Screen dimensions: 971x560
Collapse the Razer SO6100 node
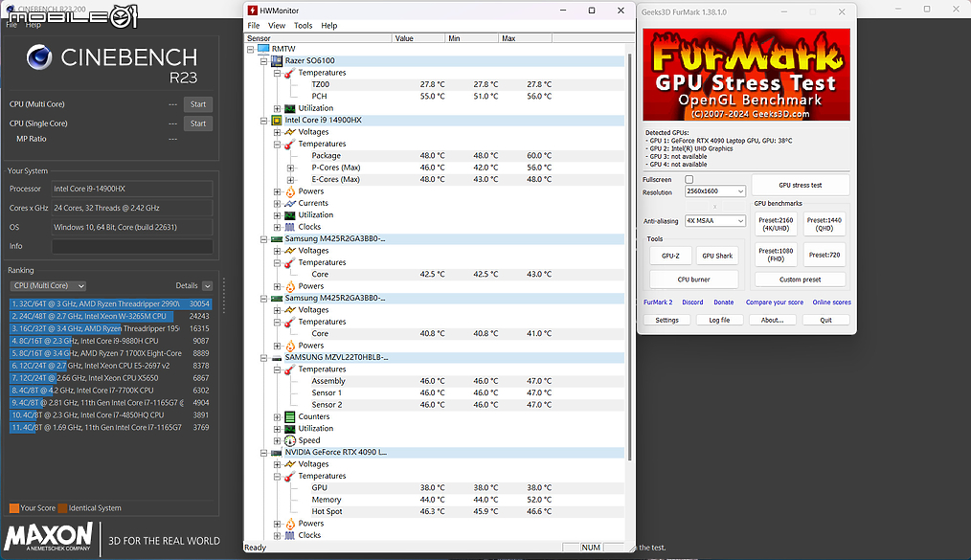263,60
